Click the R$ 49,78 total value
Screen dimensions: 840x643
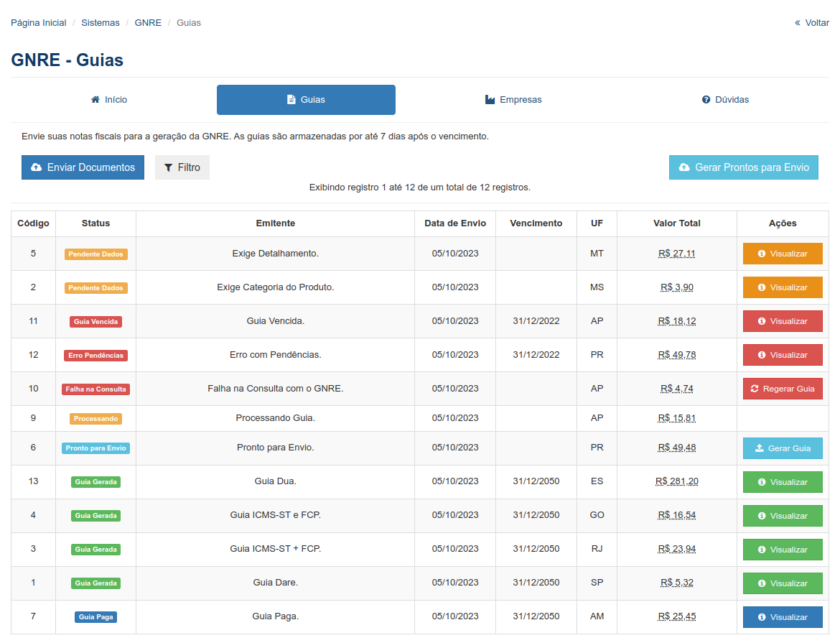point(676,355)
